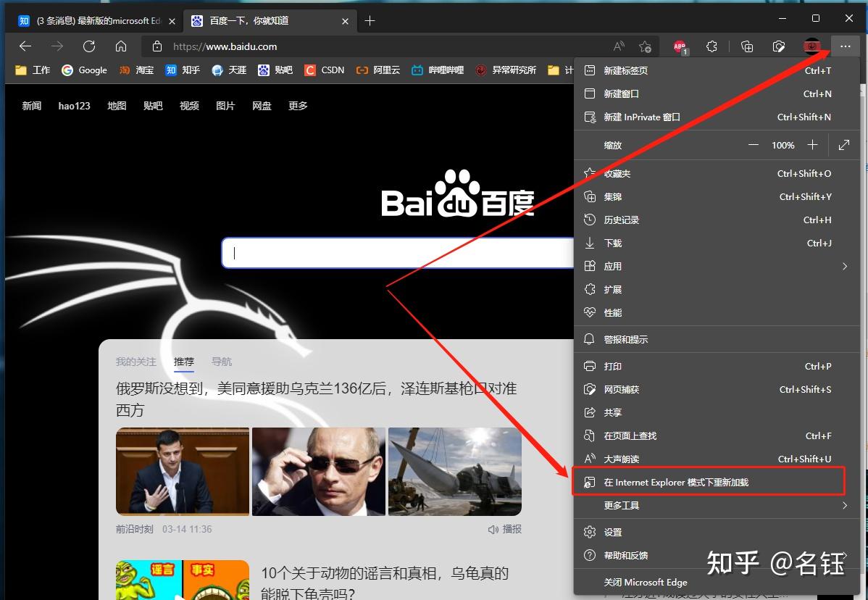Open the Extensions puzzle icon in the toolbar
This screenshot has width=868, height=600.
[x=712, y=46]
